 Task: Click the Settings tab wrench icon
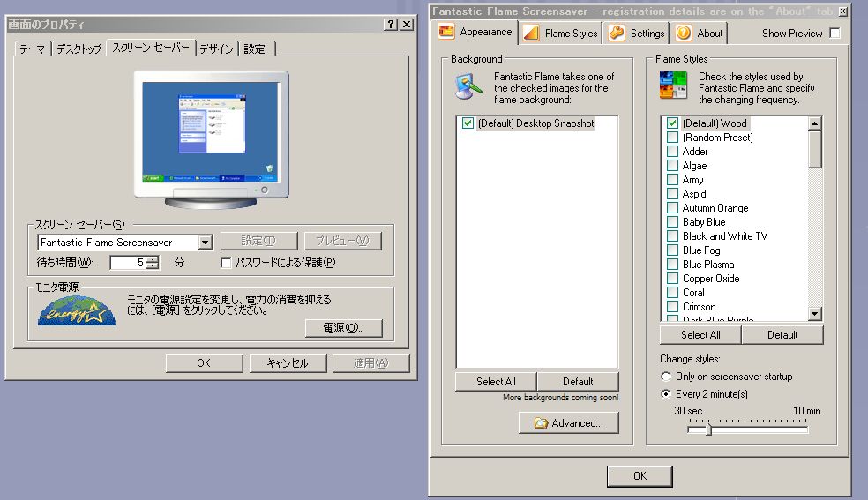(617, 33)
